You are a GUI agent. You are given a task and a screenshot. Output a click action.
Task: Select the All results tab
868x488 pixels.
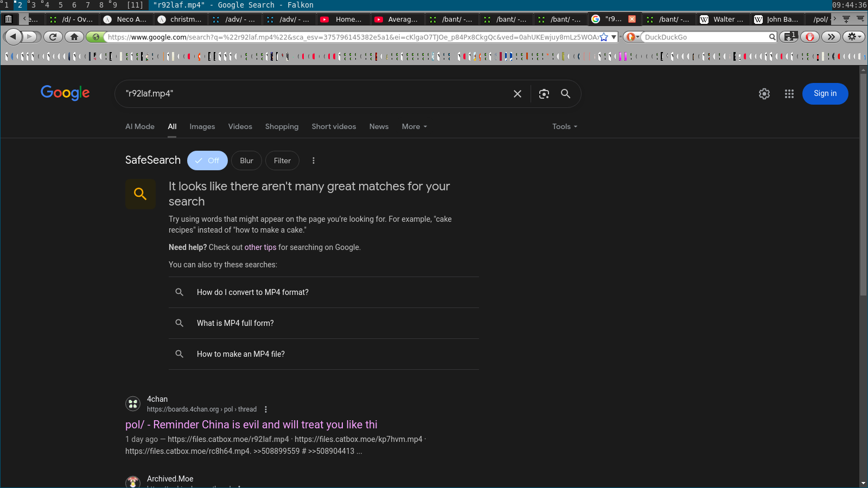click(172, 126)
